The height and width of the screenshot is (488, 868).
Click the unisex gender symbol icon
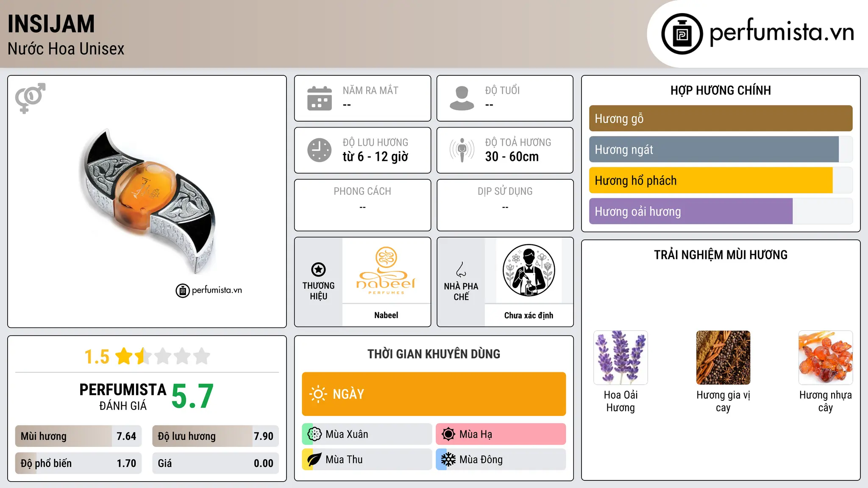(x=30, y=98)
